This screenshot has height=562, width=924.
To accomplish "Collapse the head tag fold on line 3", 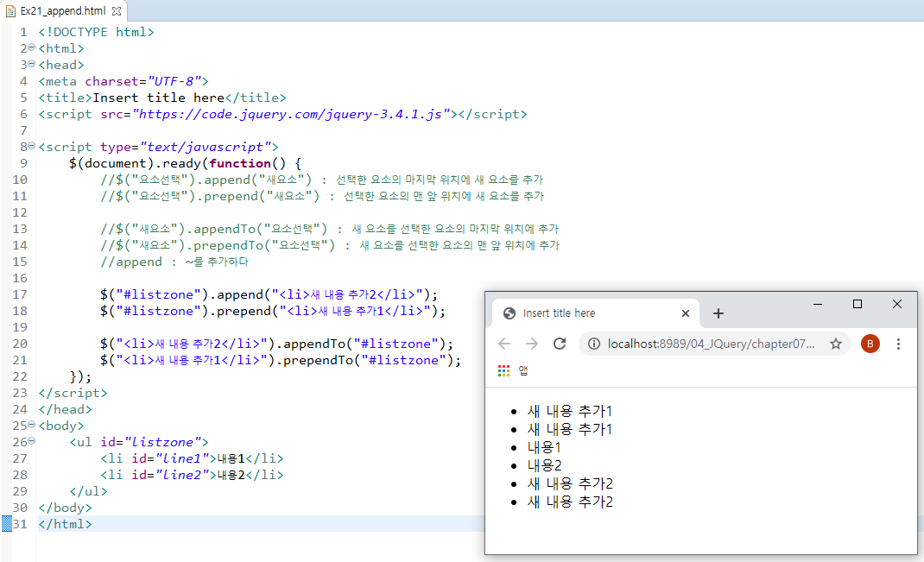I will (32, 64).
